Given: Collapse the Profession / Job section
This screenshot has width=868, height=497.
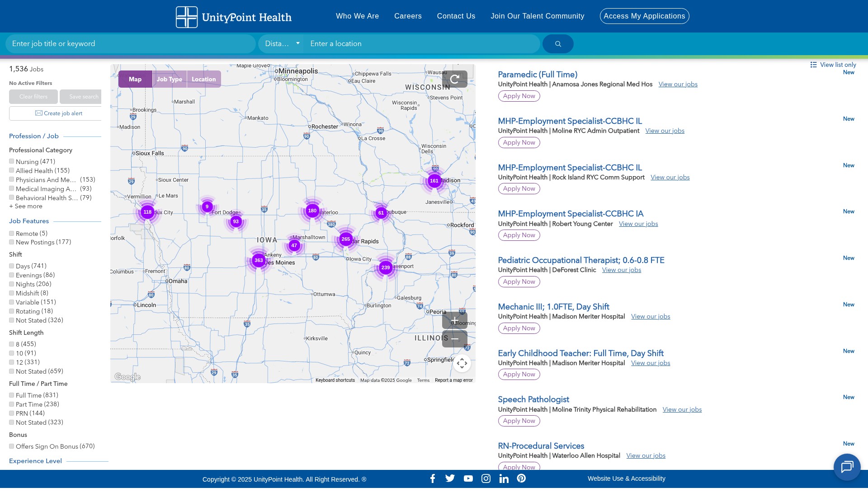Looking at the screenshot, I should pyautogui.click(x=34, y=136).
